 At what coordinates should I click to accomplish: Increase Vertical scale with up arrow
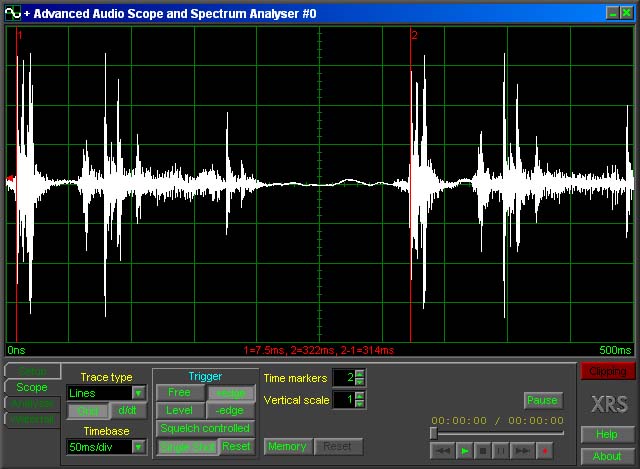[360, 395]
